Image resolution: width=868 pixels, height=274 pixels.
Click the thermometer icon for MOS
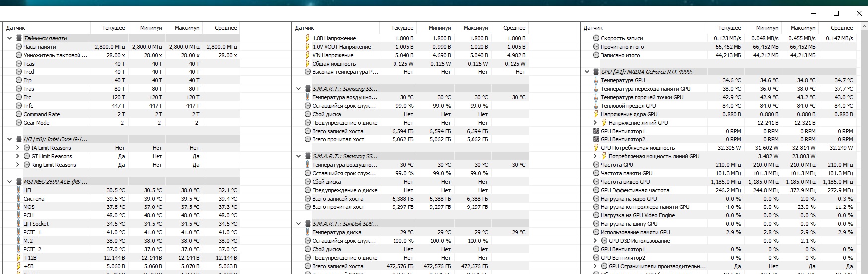19,207
